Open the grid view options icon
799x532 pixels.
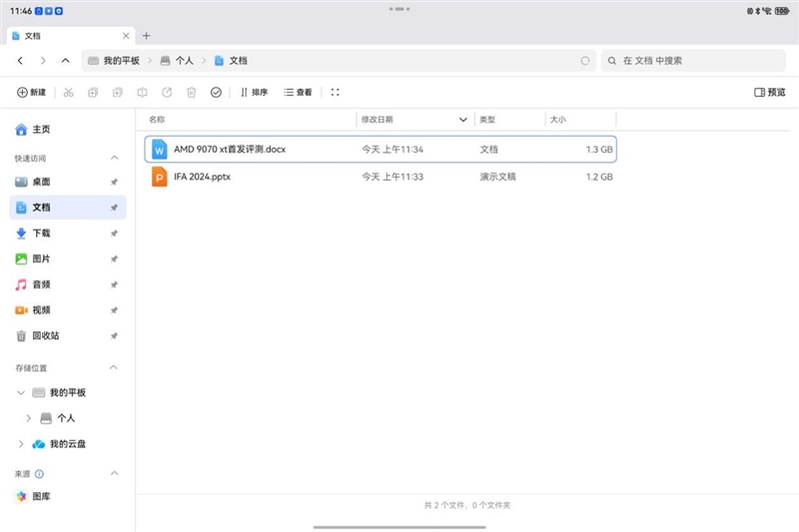(x=335, y=92)
